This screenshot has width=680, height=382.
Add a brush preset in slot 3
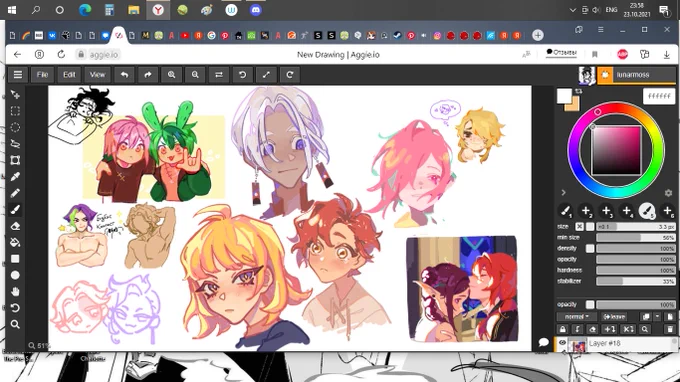click(606, 211)
